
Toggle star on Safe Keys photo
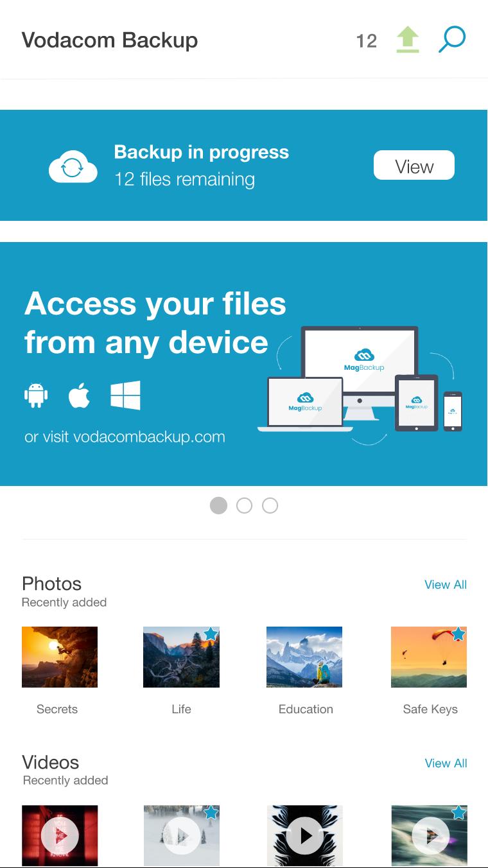458,634
